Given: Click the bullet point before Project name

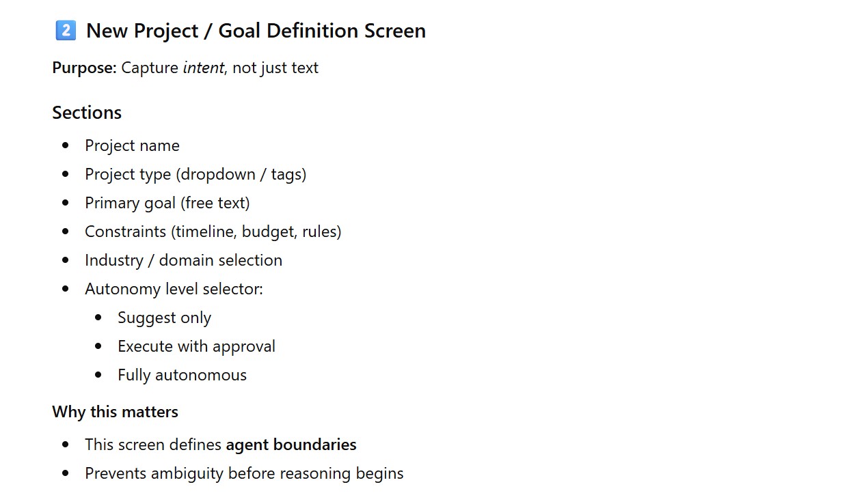Looking at the screenshot, I should 66,145.
